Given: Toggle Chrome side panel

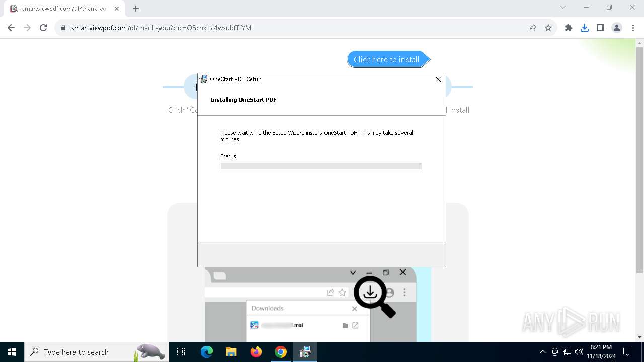Looking at the screenshot, I should click(601, 28).
